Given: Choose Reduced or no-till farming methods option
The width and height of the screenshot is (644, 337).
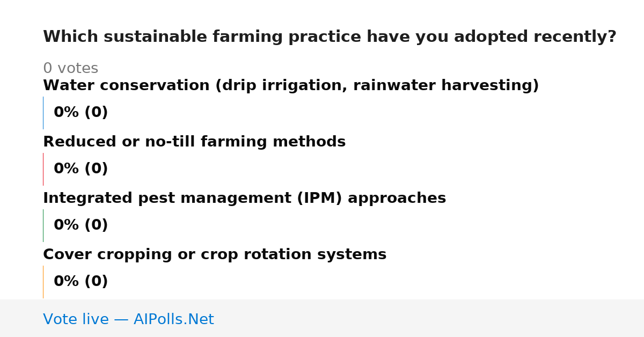Looking at the screenshot, I should coord(194,142).
